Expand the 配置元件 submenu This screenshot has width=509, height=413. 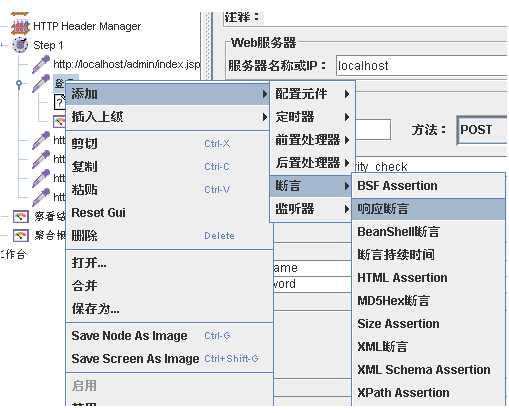coord(312,94)
